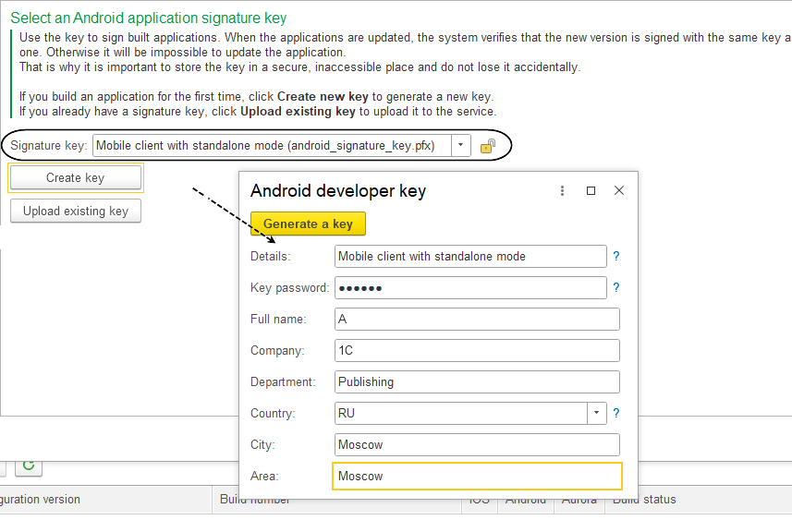Click the Area field containing Moscow
Image resolution: width=792 pixels, height=532 pixels.
[476, 476]
